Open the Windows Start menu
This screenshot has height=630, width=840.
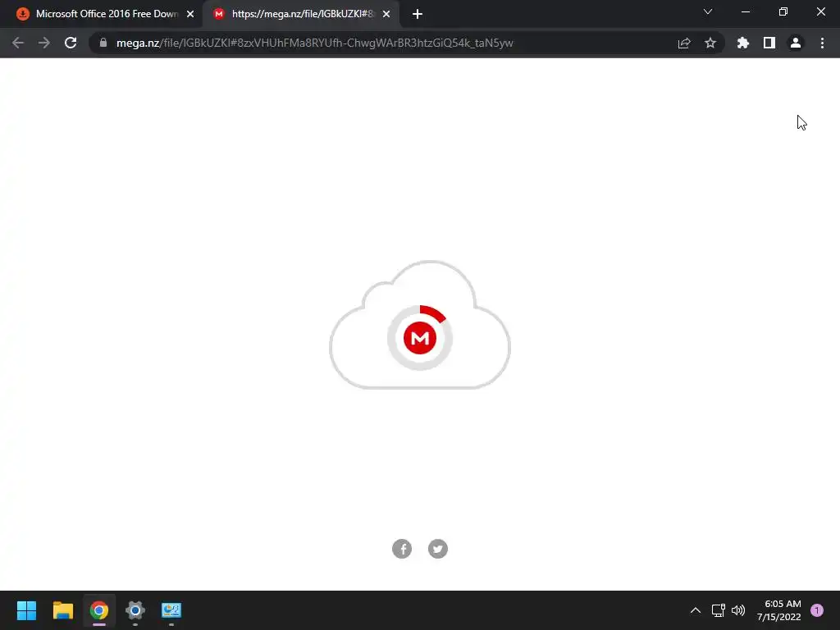point(26,610)
